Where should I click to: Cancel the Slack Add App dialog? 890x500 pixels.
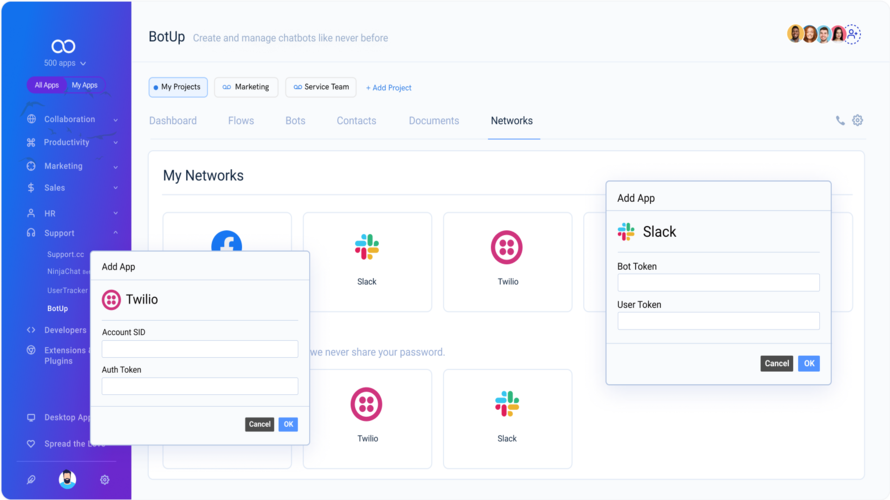(776, 363)
